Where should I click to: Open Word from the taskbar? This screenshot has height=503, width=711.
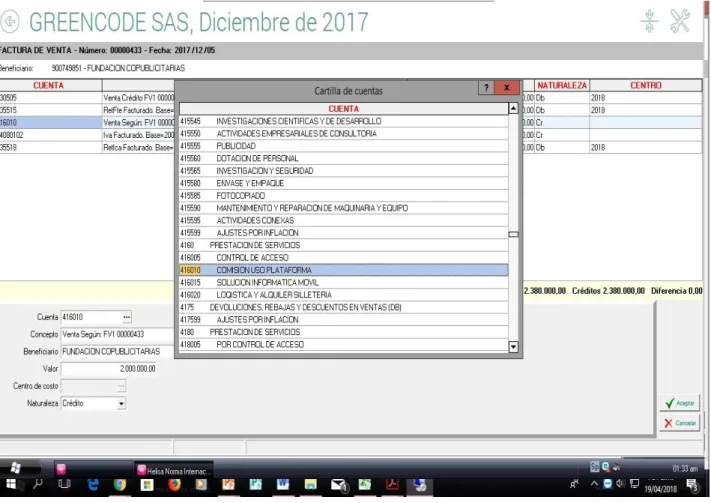(283, 485)
